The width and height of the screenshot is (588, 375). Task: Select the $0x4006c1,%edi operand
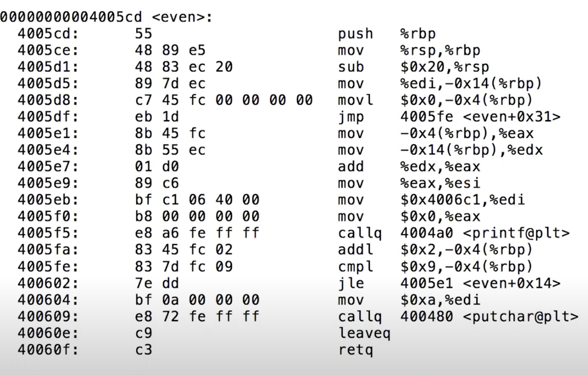462,200
